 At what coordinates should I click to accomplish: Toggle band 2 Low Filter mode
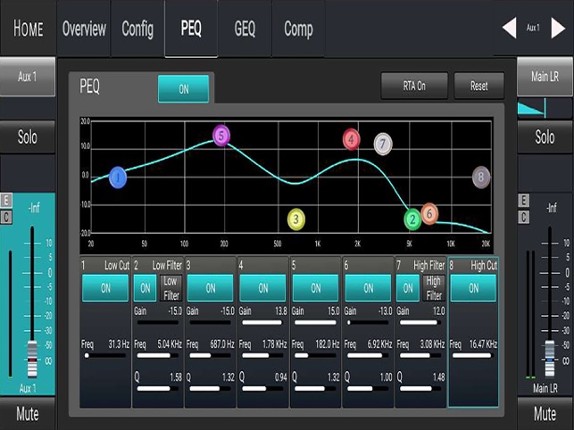[x=171, y=288]
